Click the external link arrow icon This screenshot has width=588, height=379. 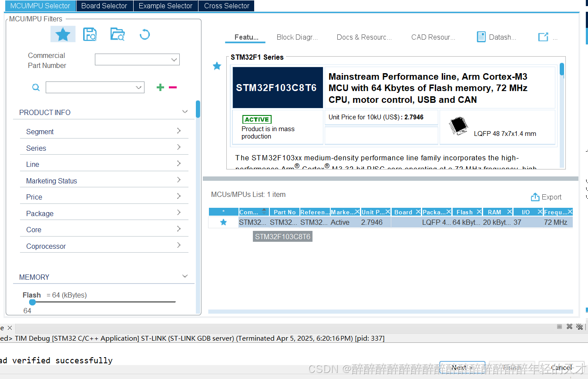[x=543, y=37]
